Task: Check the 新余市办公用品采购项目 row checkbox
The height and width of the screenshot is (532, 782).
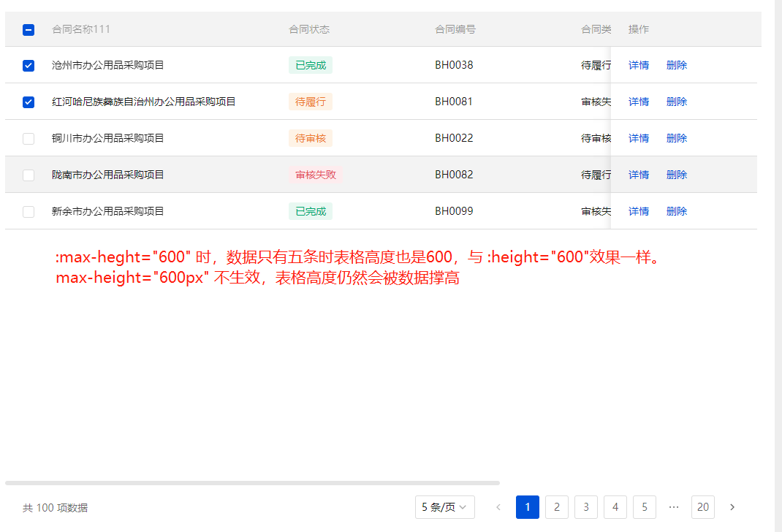Action: [x=28, y=211]
